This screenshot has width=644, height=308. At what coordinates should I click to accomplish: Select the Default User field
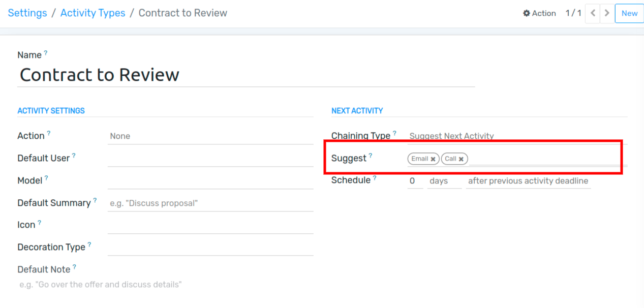pyautogui.click(x=210, y=159)
